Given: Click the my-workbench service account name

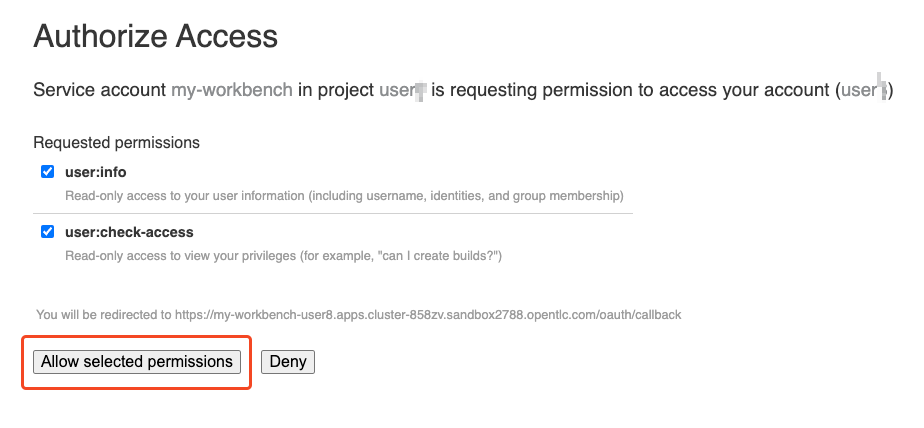Looking at the screenshot, I should tap(232, 90).
